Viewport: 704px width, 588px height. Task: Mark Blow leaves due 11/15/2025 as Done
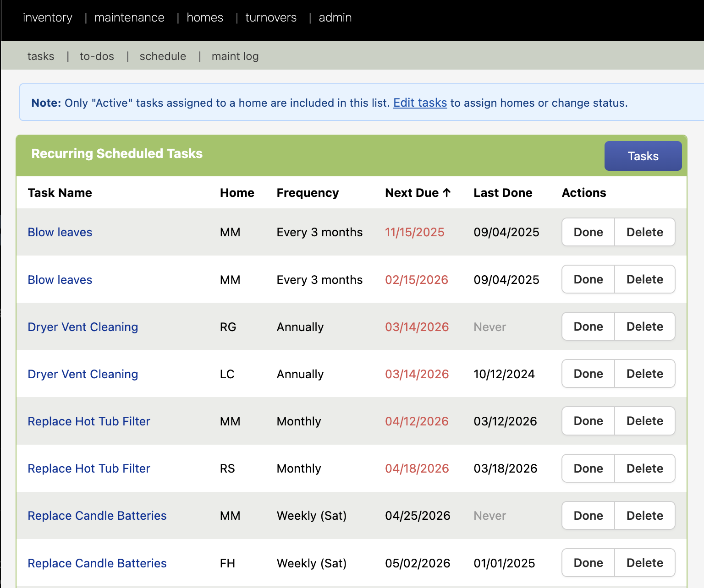pyautogui.click(x=588, y=232)
